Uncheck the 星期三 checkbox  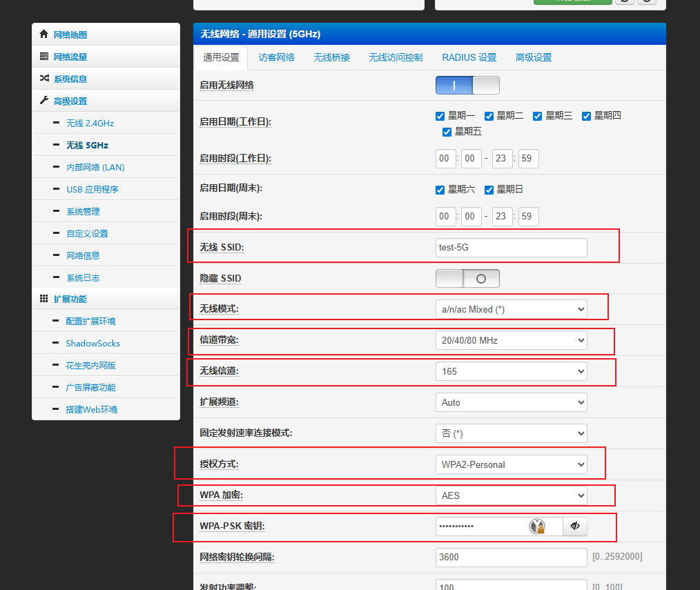pyautogui.click(x=538, y=116)
